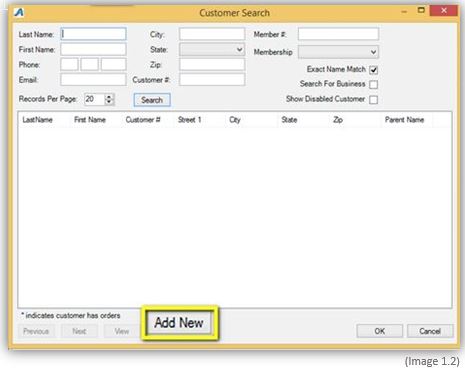Viewport: 465px width, 369px height.
Task: Confirm with the OK button
Action: [x=380, y=331]
